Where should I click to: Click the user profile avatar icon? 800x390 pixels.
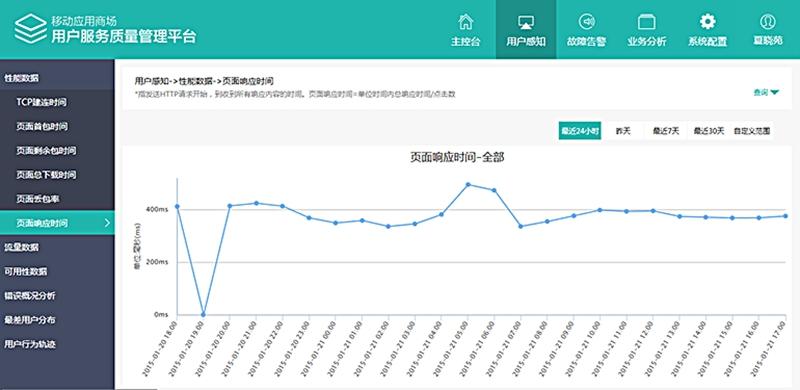[x=767, y=21]
